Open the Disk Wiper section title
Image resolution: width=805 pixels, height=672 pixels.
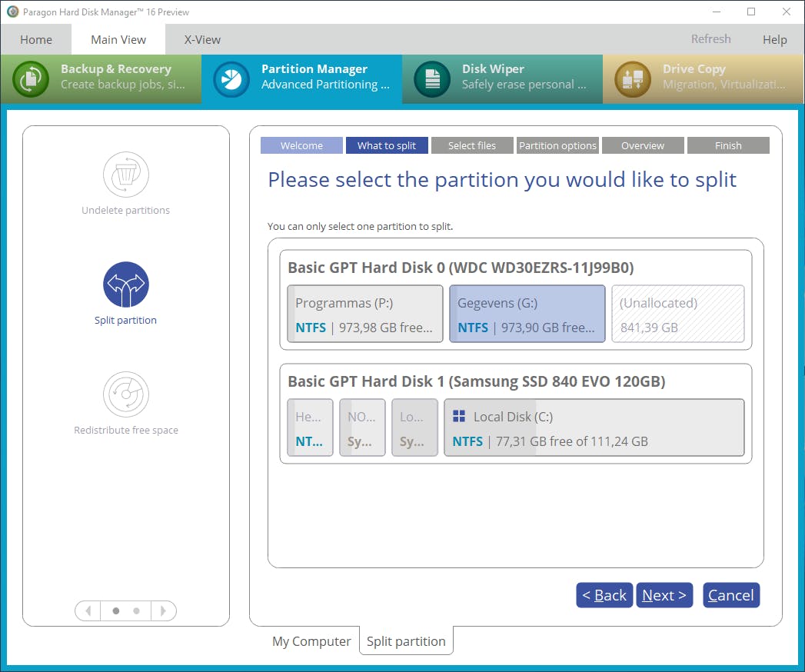[493, 68]
